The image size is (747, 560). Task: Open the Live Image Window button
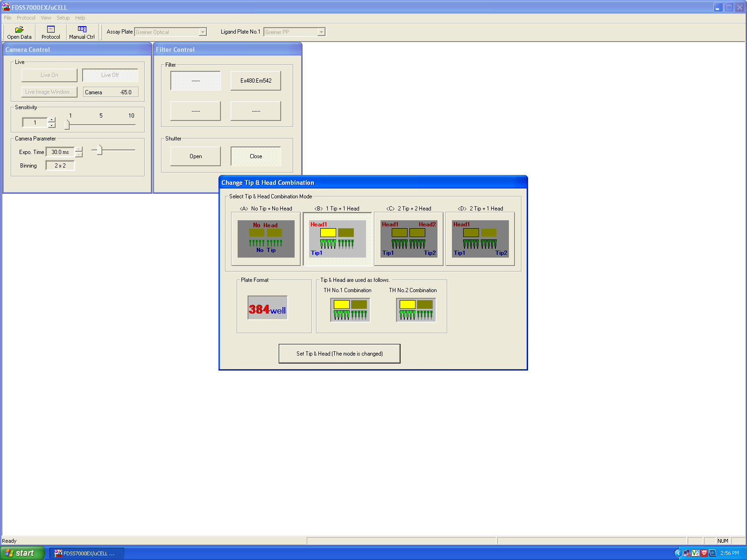[x=49, y=92]
